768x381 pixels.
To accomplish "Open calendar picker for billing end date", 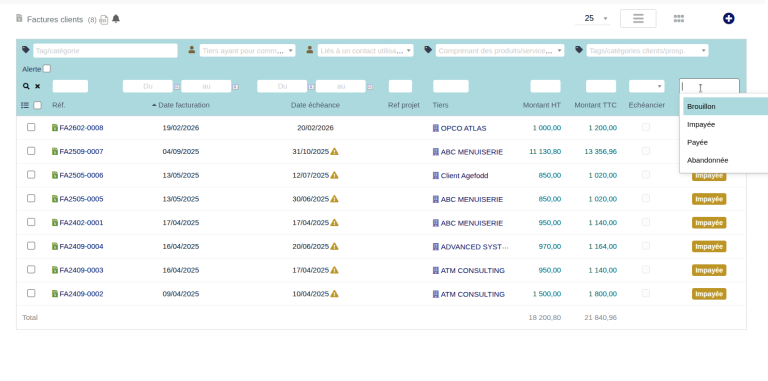I will [235, 87].
